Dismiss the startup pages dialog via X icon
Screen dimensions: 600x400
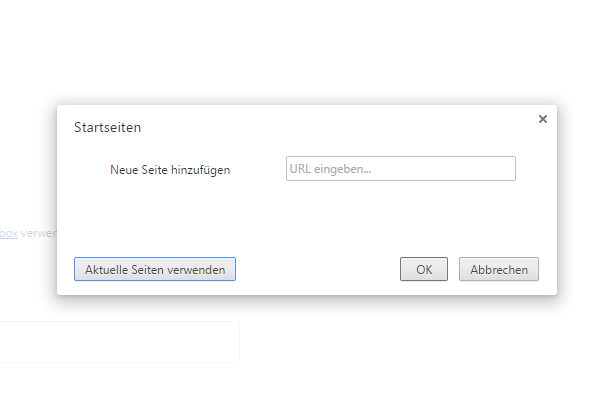(x=543, y=119)
